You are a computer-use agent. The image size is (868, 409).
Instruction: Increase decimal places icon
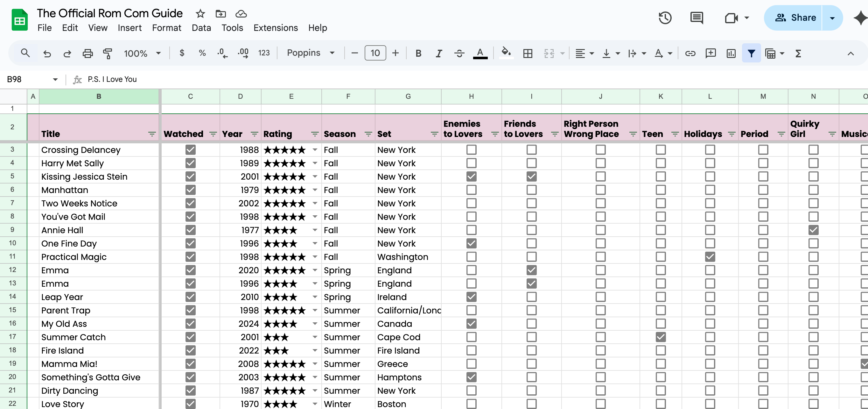pyautogui.click(x=243, y=53)
